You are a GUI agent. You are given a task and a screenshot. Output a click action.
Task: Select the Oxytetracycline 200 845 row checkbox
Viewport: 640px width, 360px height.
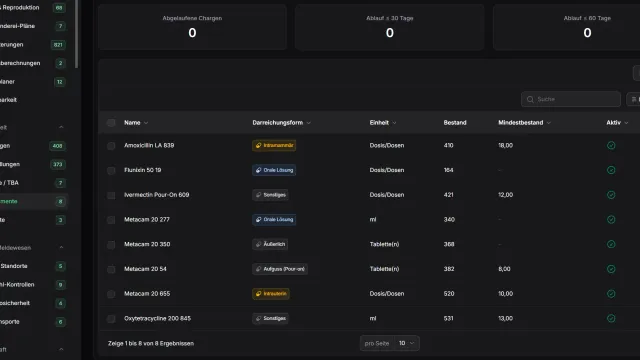point(111,319)
